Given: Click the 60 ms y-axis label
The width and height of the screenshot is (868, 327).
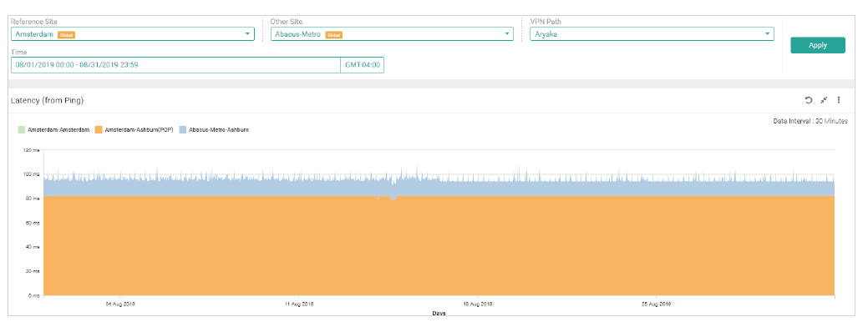Looking at the screenshot, I should click(x=32, y=223).
